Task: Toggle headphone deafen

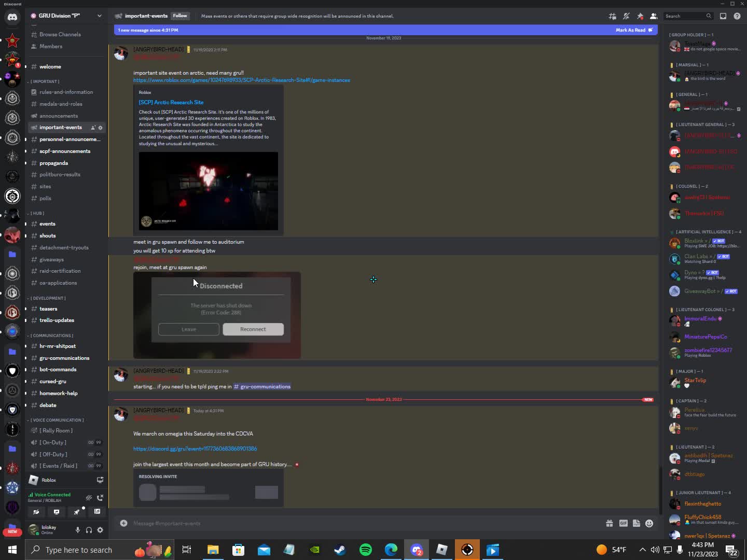Action: (89, 530)
